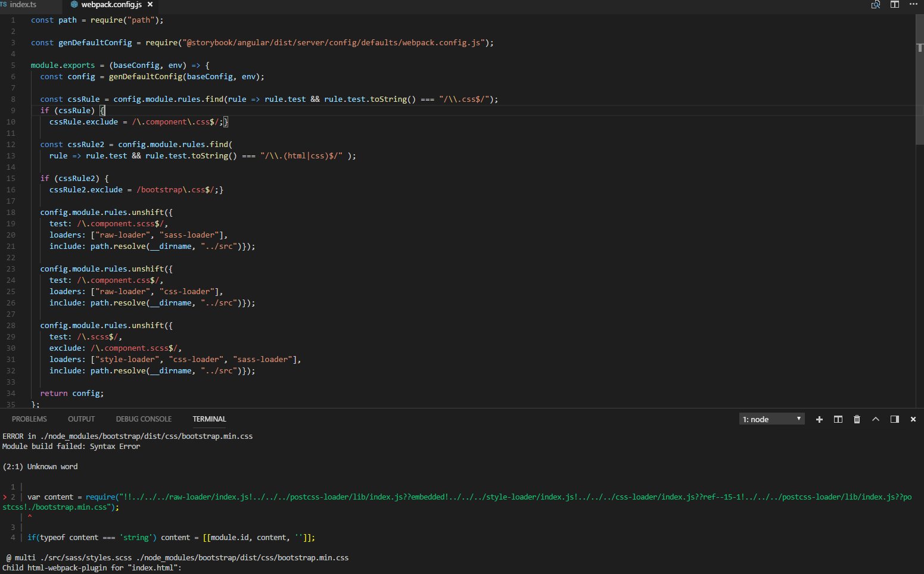The width and height of the screenshot is (924, 574).
Task: Click the JS file icon on webpack.config.js tab
Action: [74, 4]
